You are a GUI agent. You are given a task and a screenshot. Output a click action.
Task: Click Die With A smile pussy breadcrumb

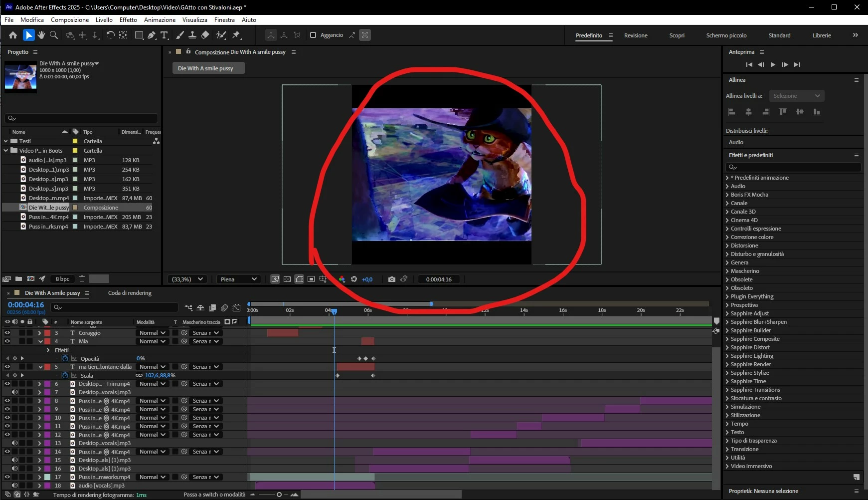click(208, 68)
